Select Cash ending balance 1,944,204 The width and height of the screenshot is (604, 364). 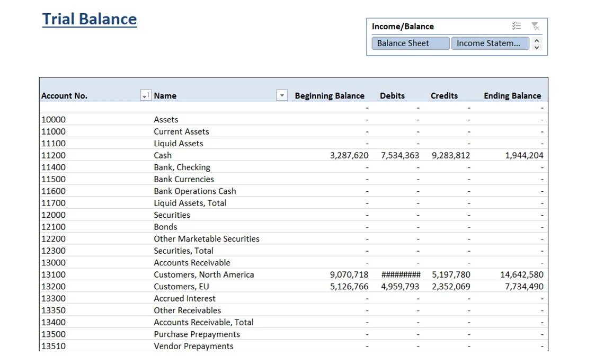[x=525, y=155]
